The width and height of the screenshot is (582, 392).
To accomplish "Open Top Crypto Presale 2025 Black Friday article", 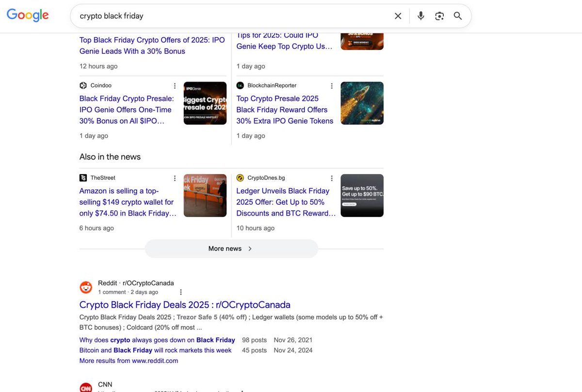I will click(x=285, y=110).
